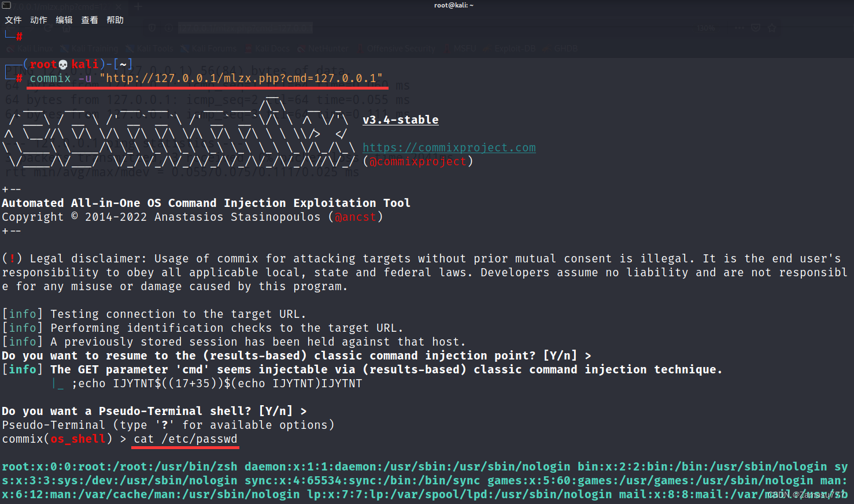This screenshot has height=504, width=854.
Task: Click the terminal window icon in title bar
Action: point(6,5)
